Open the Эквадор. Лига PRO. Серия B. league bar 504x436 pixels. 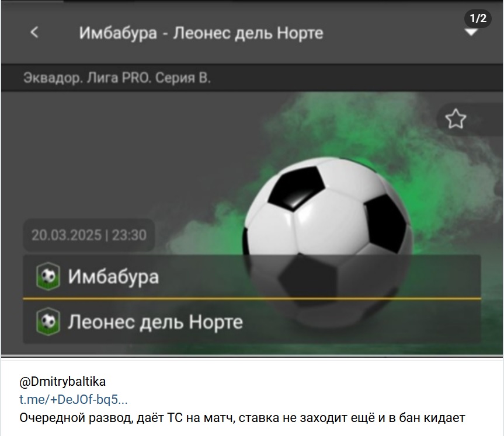252,78
